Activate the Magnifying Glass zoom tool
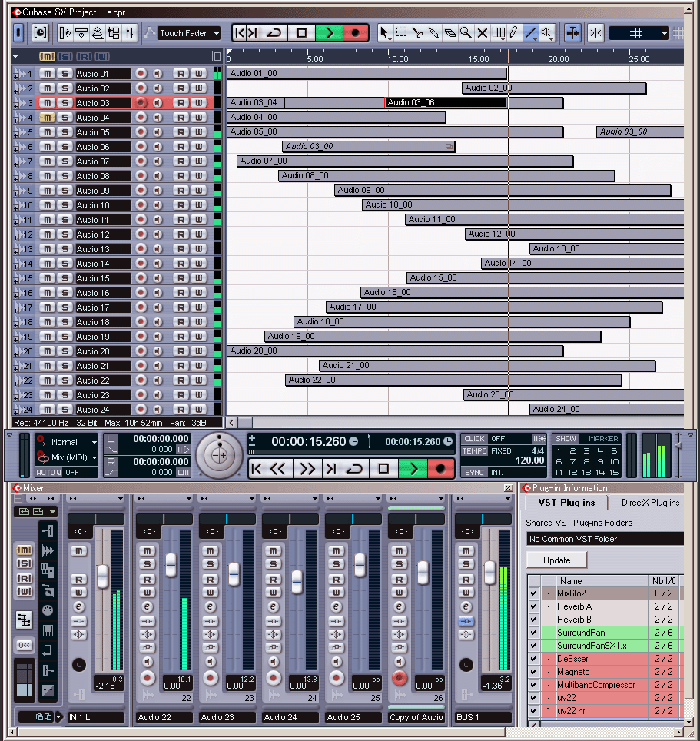Image resolution: width=700 pixels, height=741 pixels. [x=467, y=33]
